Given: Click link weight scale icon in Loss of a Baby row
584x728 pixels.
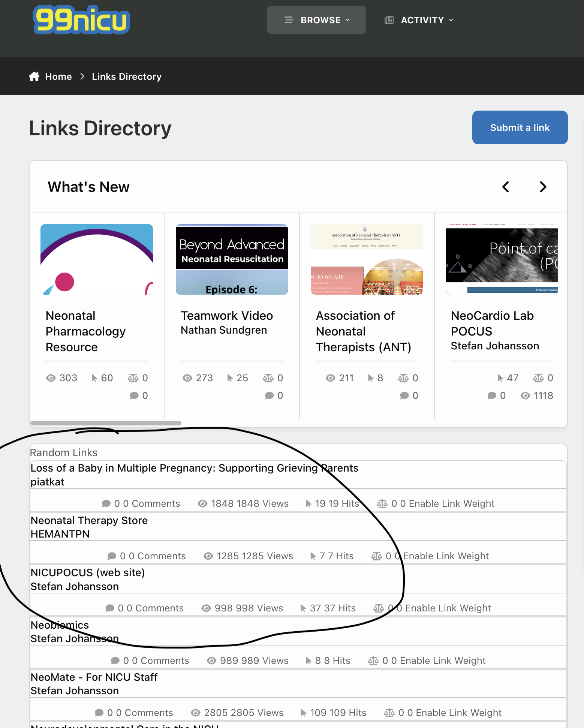Looking at the screenshot, I should click(x=382, y=503).
